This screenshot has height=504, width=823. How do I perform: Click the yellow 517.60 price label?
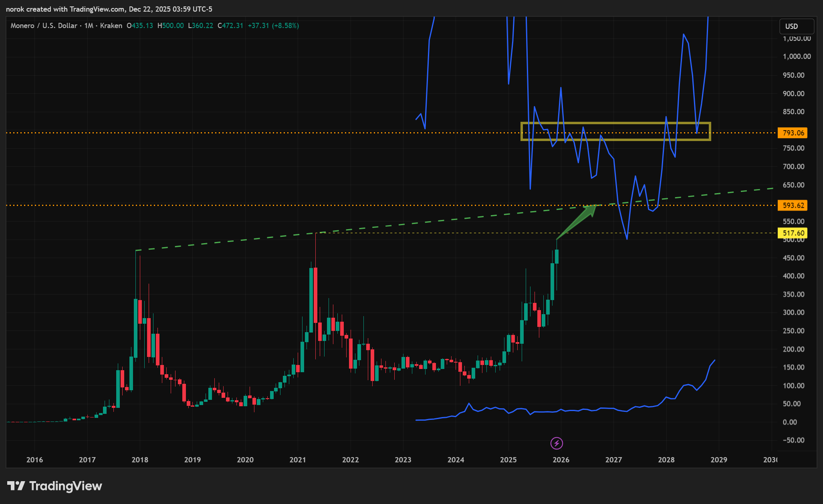(793, 233)
